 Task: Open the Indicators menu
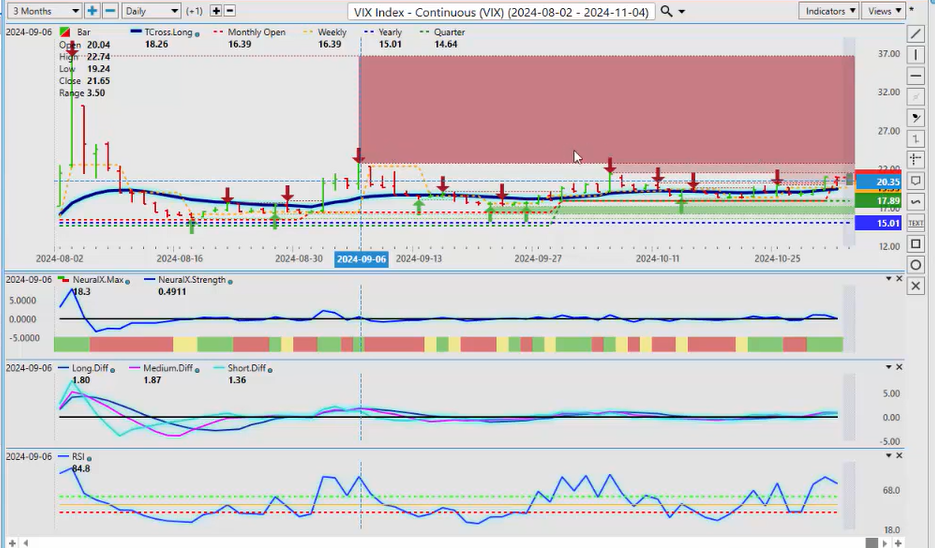[x=828, y=11]
